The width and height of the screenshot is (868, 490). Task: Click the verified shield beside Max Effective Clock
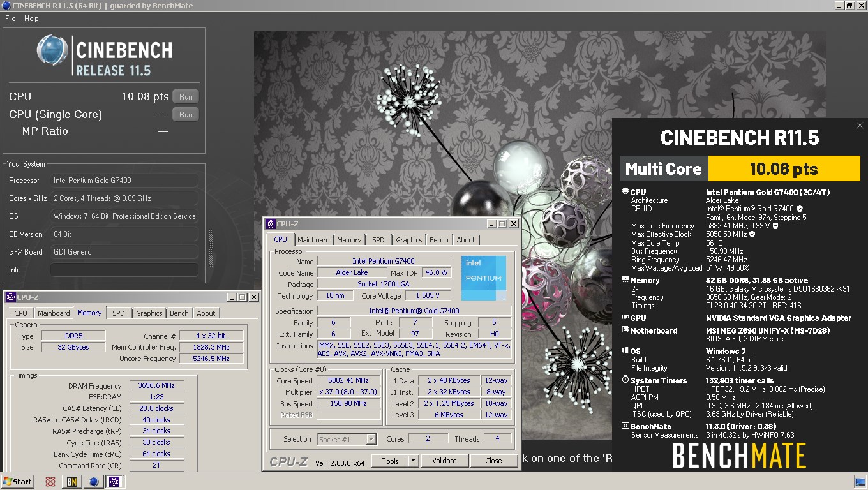click(752, 234)
